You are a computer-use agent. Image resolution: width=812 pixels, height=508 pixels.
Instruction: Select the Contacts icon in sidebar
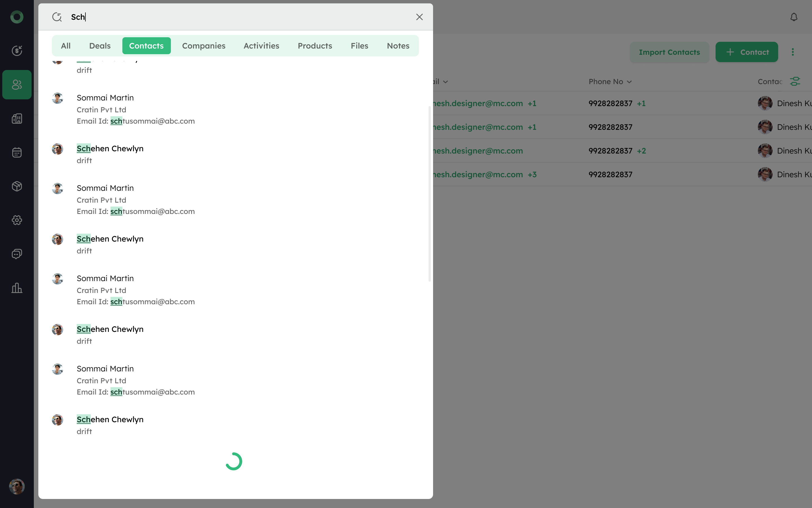click(17, 85)
